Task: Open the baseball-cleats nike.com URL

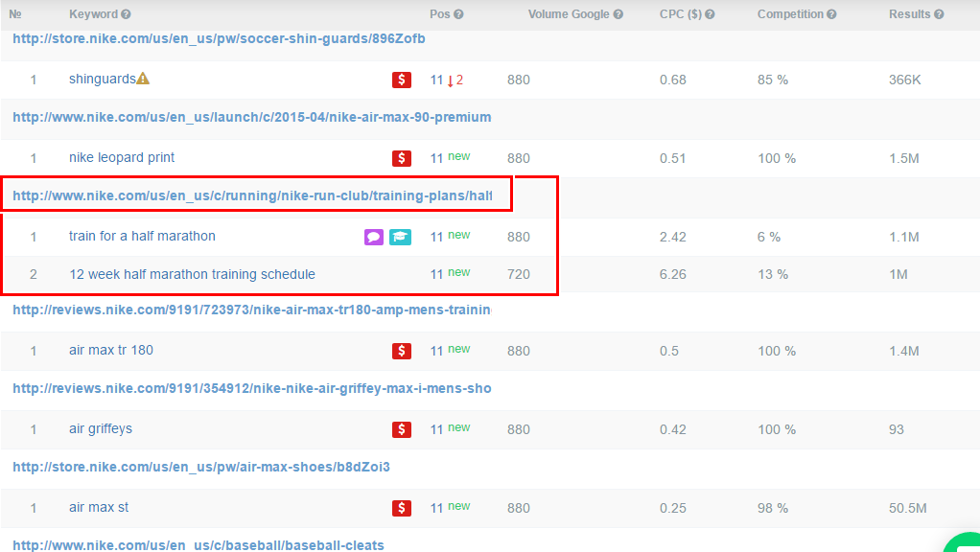Action: (198, 545)
